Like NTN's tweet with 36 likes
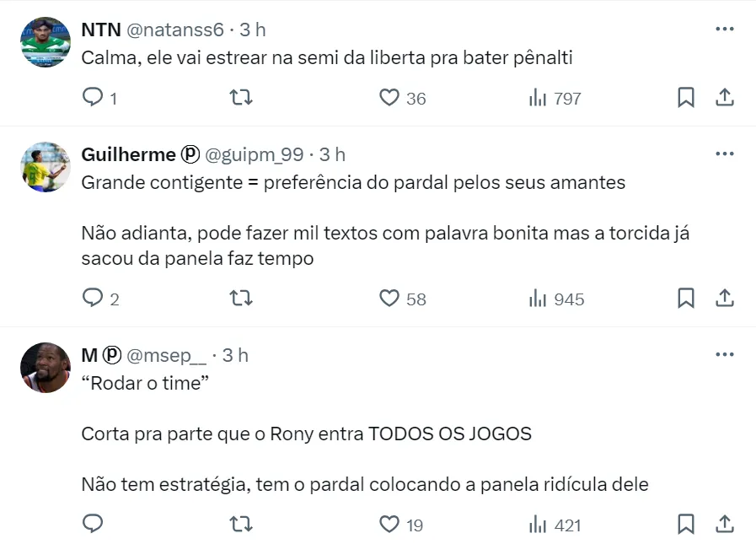The width and height of the screenshot is (756, 544). coord(389,98)
